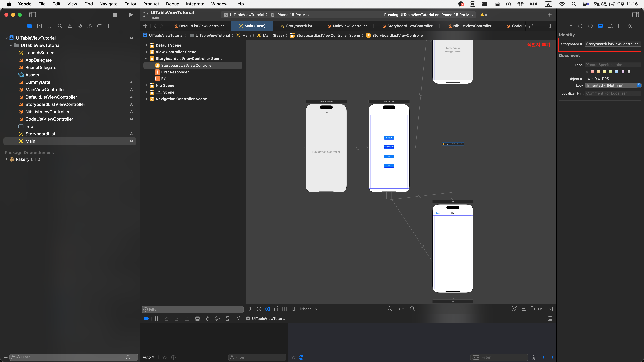Open Debug View Hierarchy
644x362 pixels.
207,319
